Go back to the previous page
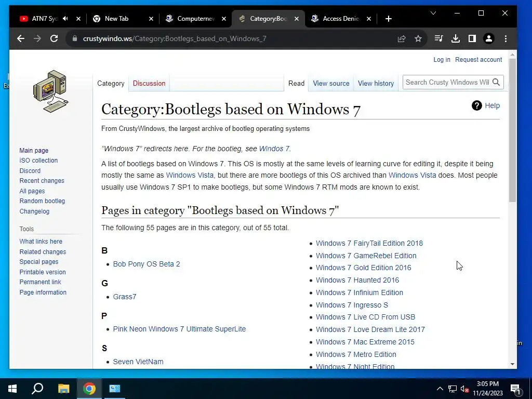The width and height of the screenshot is (532, 399). pos(21,38)
